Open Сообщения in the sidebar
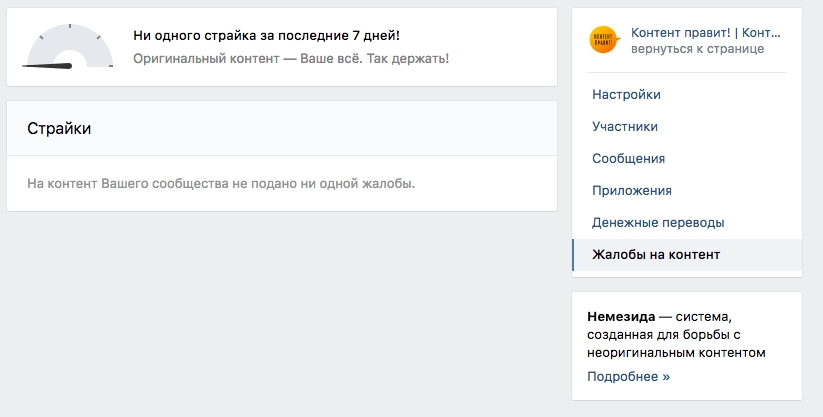 tap(628, 159)
